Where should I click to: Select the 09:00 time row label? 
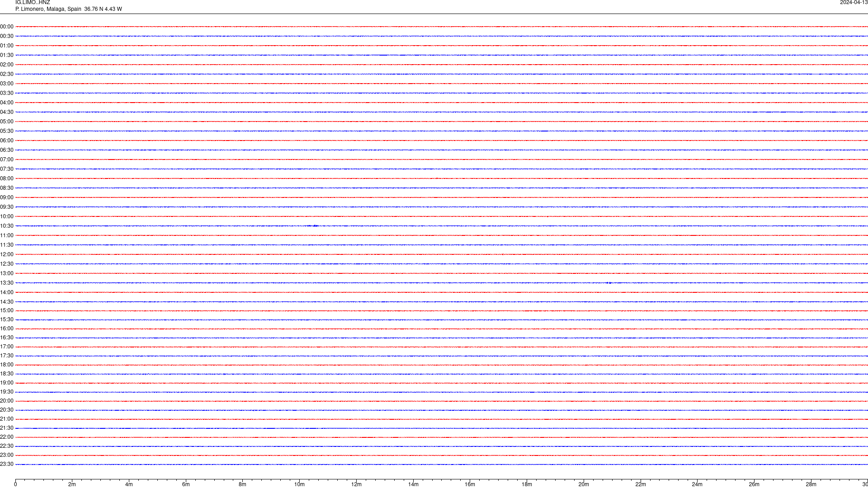tap(7, 197)
